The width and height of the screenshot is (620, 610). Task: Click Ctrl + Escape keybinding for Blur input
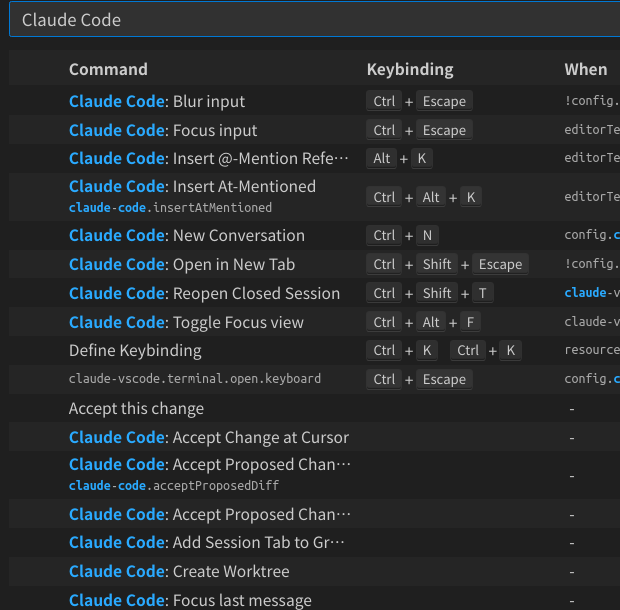420,101
